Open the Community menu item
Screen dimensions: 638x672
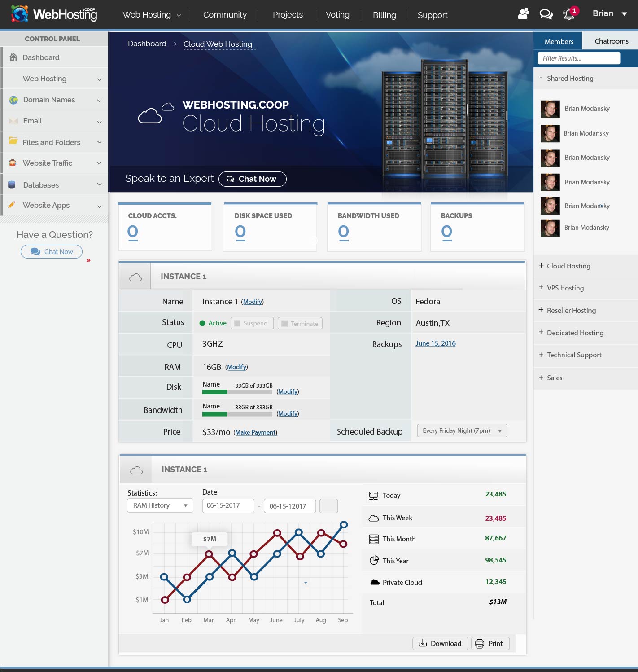225,15
